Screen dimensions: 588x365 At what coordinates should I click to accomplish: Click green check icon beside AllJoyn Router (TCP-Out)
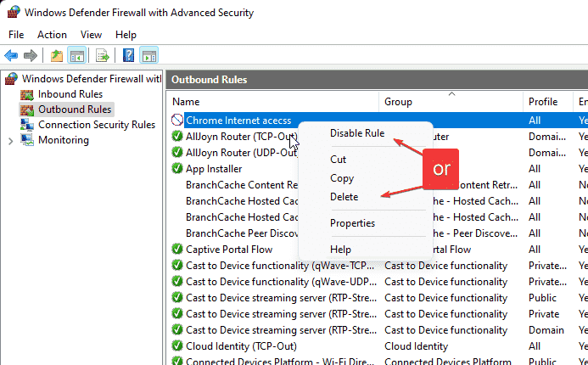click(x=176, y=136)
